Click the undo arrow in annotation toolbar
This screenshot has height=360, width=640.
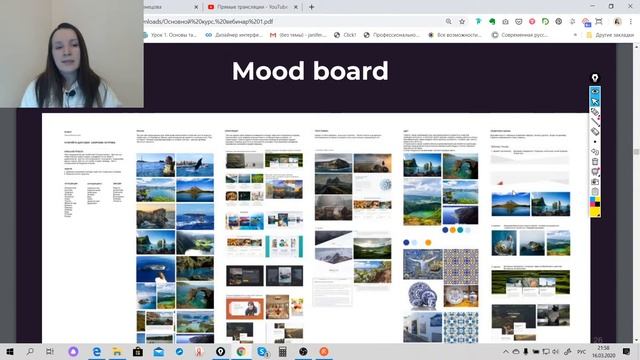pos(595,152)
